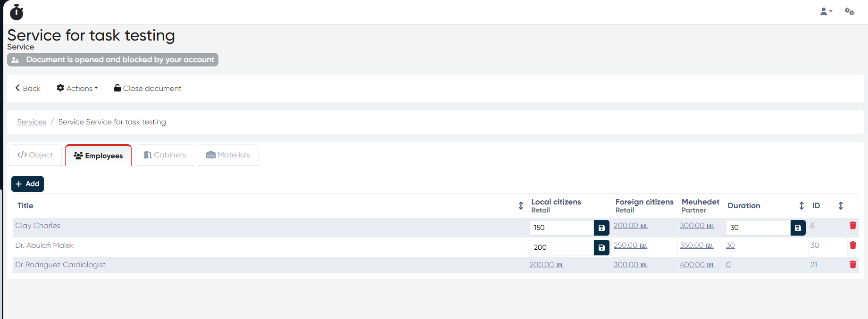Sort table by ID column

841,205
